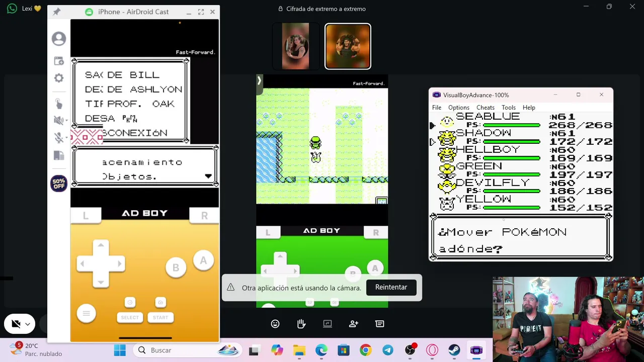Tap the A button on green emulator
The height and width of the screenshot is (362, 644).
tap(375, 268)
